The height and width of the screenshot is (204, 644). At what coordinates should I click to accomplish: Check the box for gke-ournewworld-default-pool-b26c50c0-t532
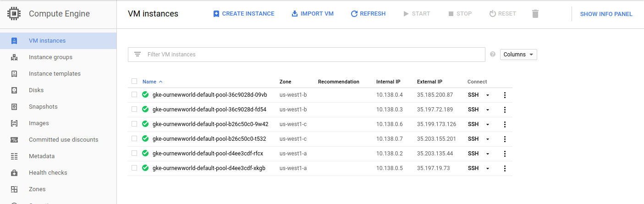click(134, 138)
